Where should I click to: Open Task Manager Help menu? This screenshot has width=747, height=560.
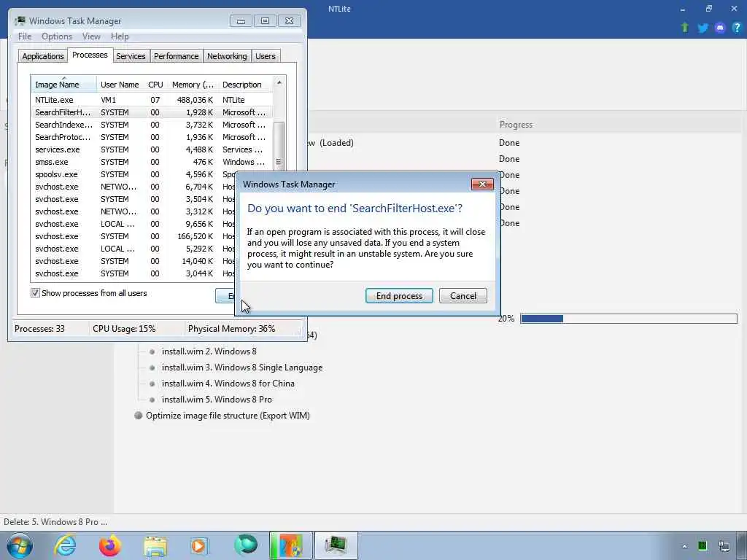tap(120, 36)
